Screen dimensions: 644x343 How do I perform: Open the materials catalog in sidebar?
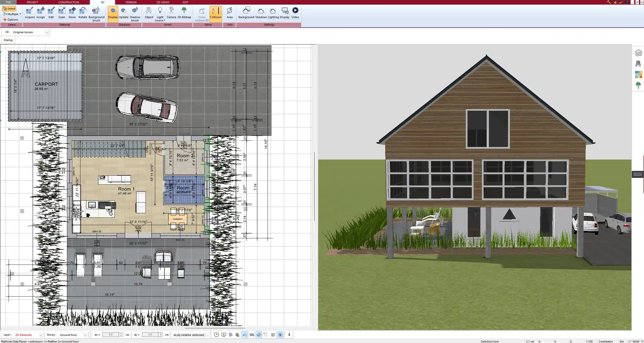[x=638, y=74]
